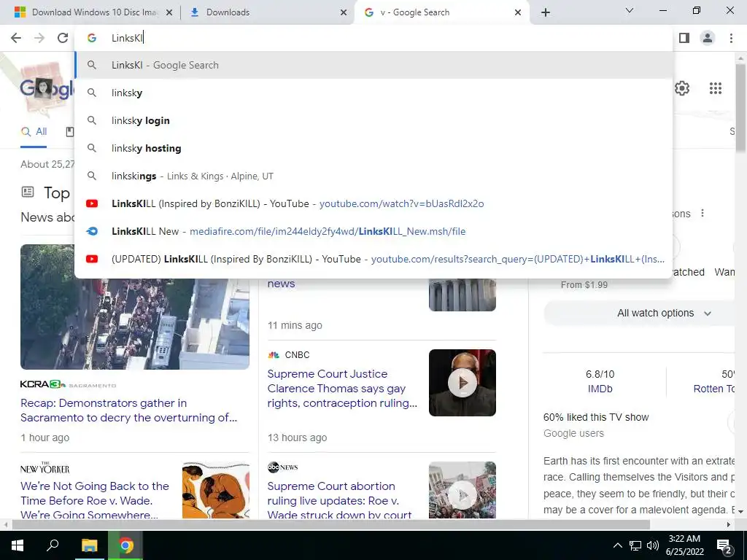Open the LinksKILL New mediafire suggestion
This screenshot has height=560, width=747.
pos(373,231)
